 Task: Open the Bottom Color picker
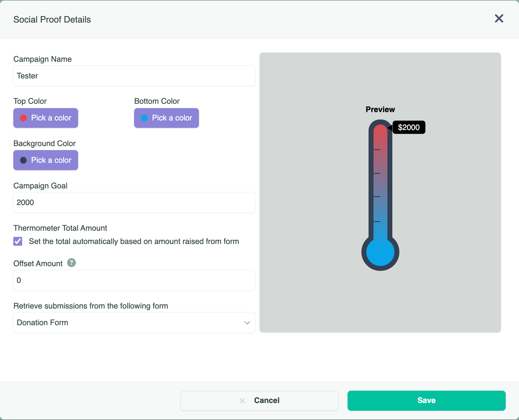tap(167, 118)
